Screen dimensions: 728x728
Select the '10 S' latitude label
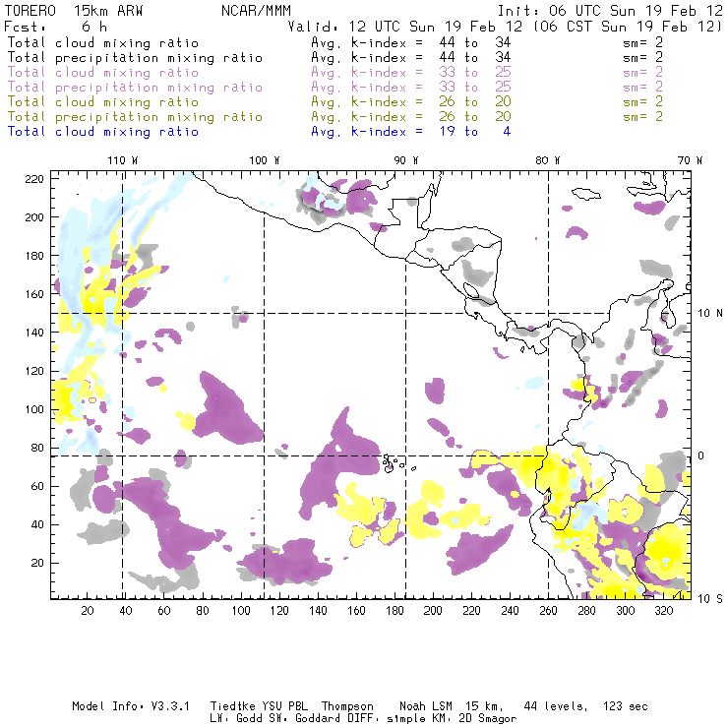click(x=710, y=599)
